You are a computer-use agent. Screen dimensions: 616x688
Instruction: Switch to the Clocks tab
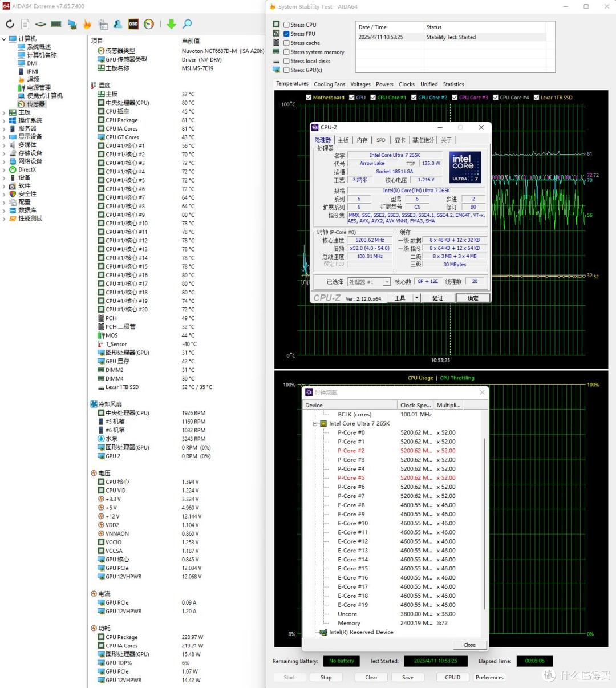coord(407,84)
